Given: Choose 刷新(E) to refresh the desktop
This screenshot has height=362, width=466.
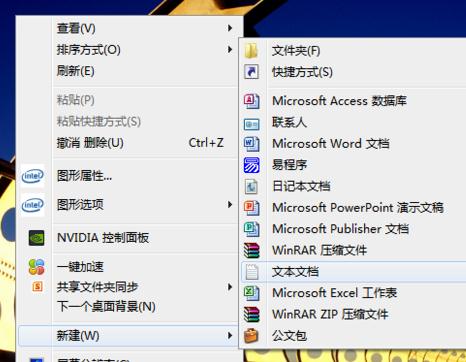Looking at the screenshot, I should coord(129,71).
